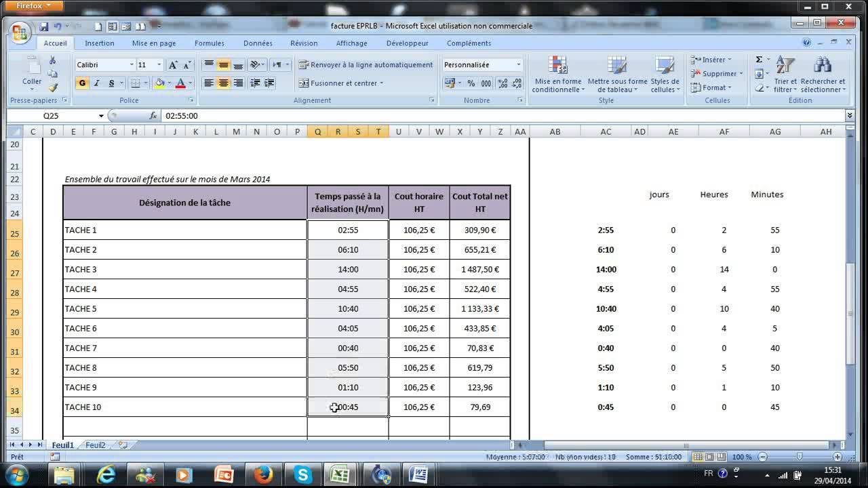Apply the red font color
The height and width of the screenshot is (488, 868).
180,83
